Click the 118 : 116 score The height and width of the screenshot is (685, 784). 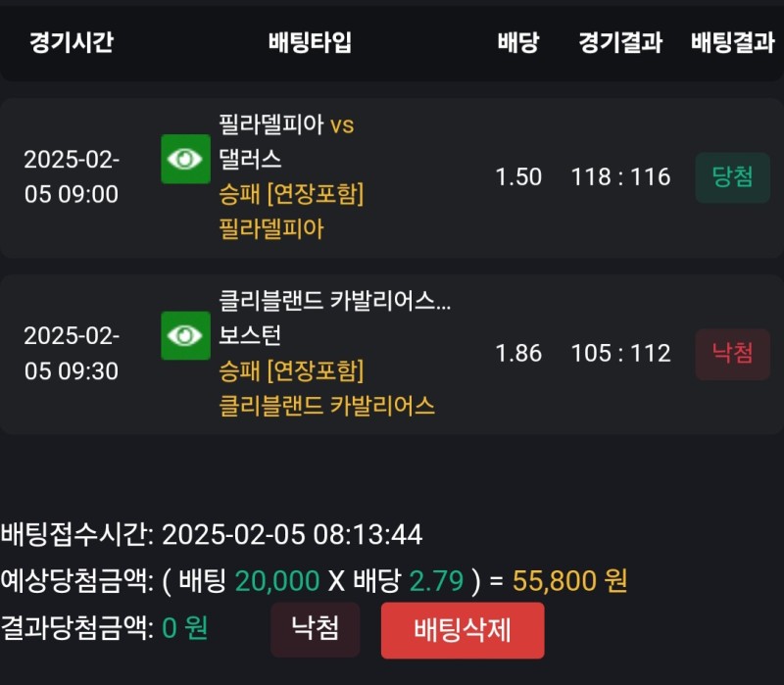pyautogui.click(x=620, y=177)
